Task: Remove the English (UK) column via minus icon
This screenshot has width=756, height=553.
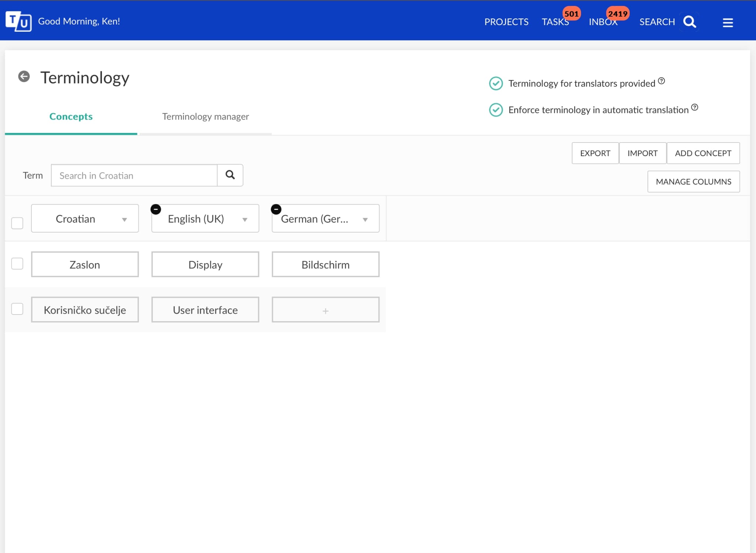Action: pos(156,209)
